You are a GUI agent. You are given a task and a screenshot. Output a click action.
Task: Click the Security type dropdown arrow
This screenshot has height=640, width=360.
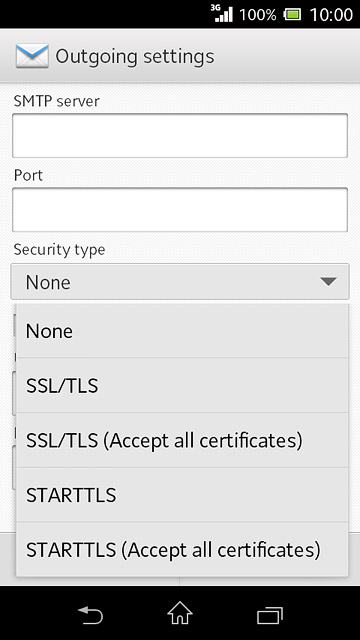click(328, 282)
